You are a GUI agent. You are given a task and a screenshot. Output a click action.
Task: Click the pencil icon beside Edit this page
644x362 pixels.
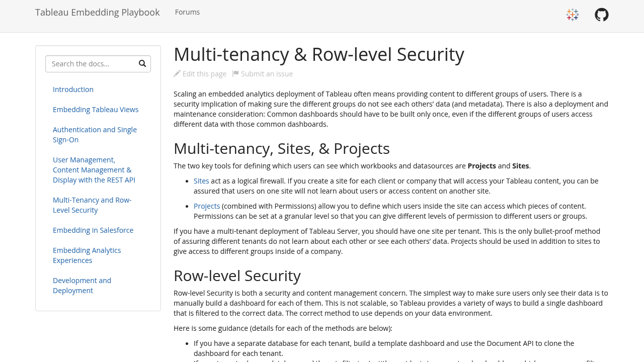click(x=177, y=73)
